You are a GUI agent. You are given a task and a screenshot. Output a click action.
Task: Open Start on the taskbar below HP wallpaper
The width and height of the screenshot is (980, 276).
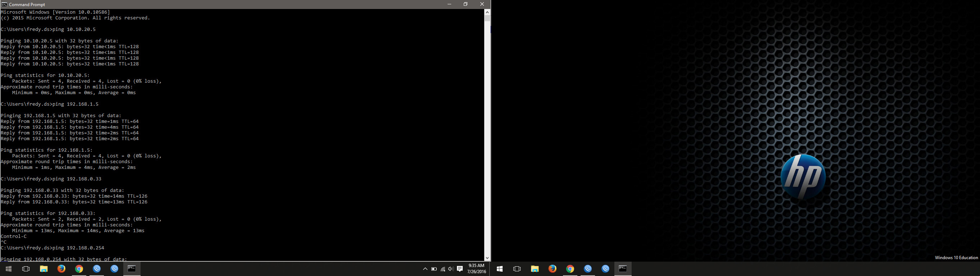[x=499, y=269]
